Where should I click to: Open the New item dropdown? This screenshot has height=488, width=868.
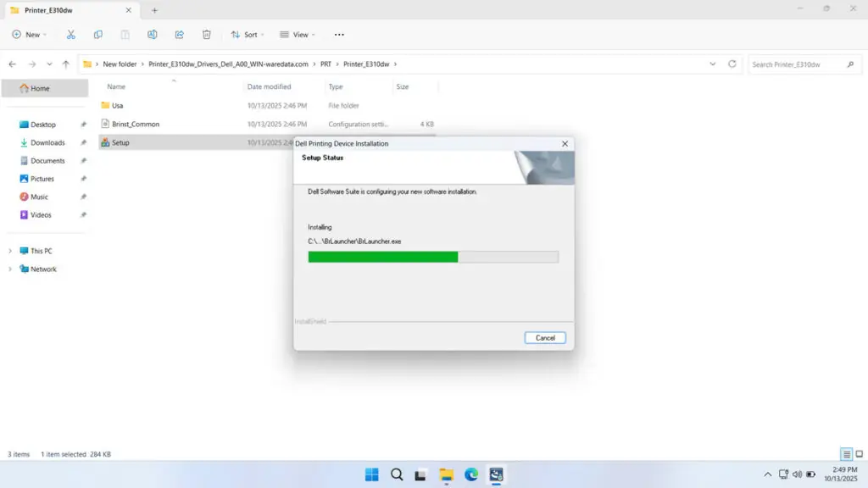coord(30,34)
